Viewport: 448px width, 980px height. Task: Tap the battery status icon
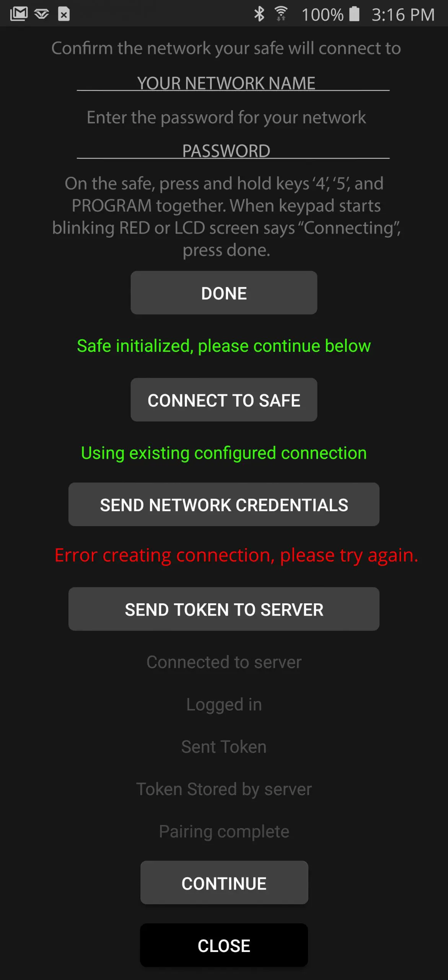tap(355, 14)
